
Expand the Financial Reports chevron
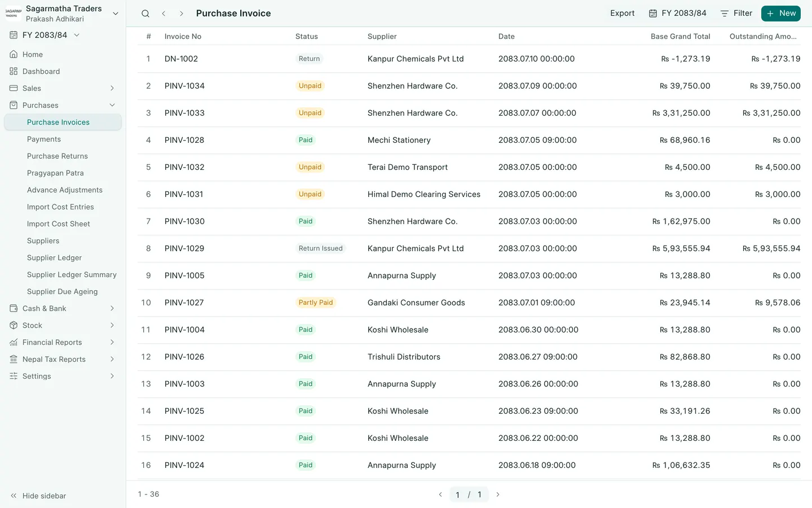click(x=112, y=342)
